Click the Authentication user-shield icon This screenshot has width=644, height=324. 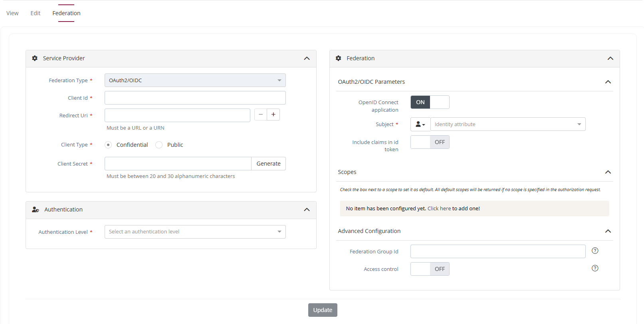click(x=36, y=209)
